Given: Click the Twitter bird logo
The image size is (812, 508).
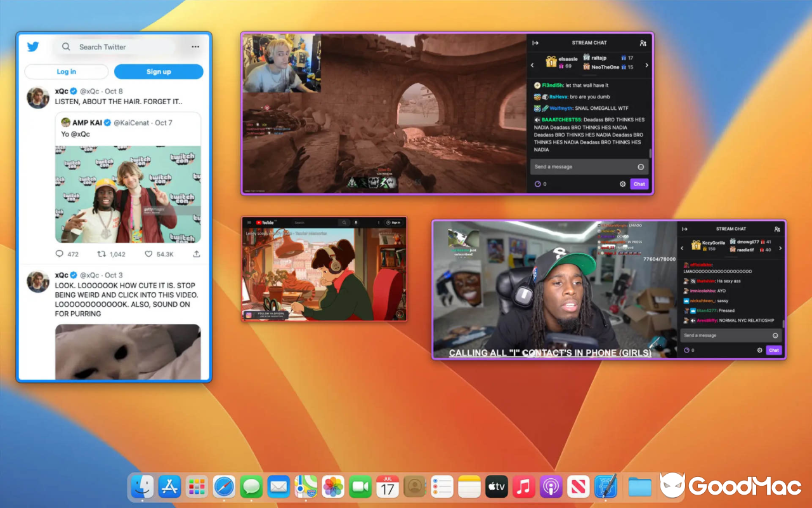Looking at the screenshot, I should coord(33,46).
